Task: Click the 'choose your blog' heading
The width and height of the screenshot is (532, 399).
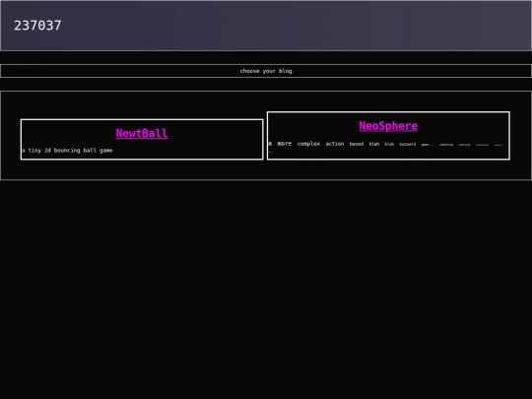Action: (x=266, y=71)
